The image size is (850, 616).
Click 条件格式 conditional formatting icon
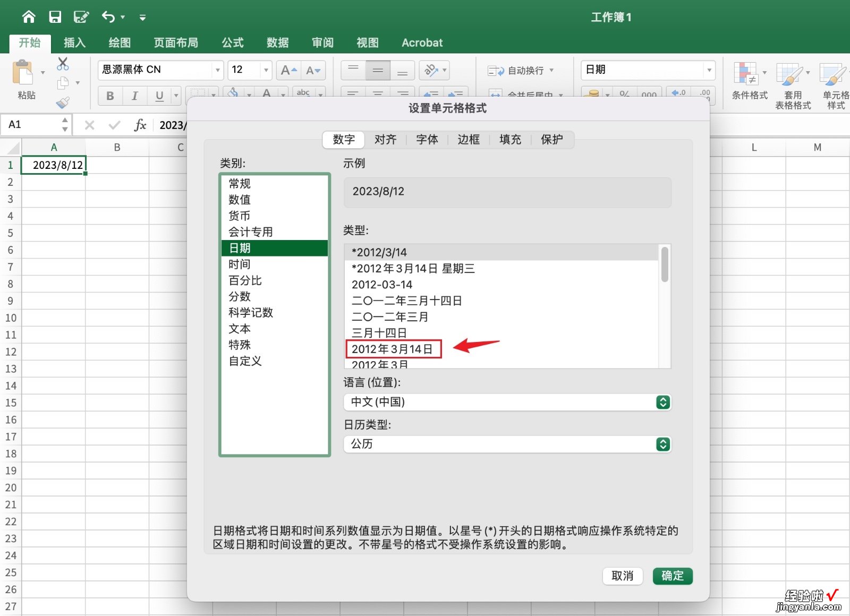[x=745, y=73]
